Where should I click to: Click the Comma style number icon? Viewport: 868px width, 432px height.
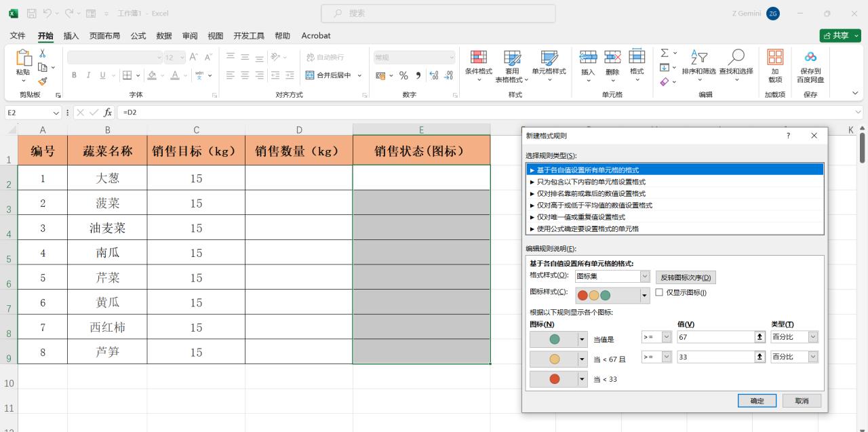[418, 75]
